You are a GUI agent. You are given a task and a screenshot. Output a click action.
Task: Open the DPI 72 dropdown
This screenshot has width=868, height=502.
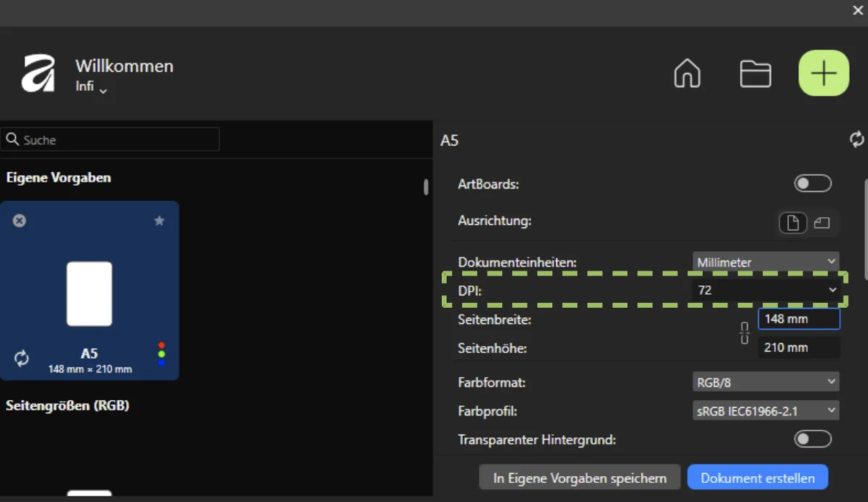click(766, 290)
